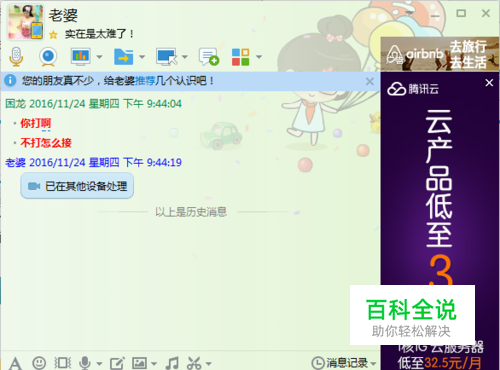Minimize the chat window
Viewport: 500px width, 370px height.
tap(435, 15)
